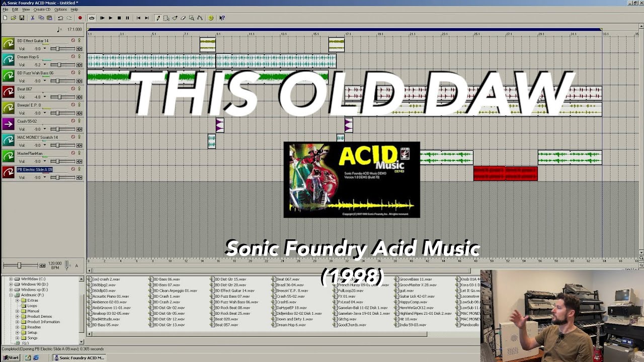Mute the BD Effect Guitar 14 track
Screen dimensions: 644x362
(x=73, y=41)
